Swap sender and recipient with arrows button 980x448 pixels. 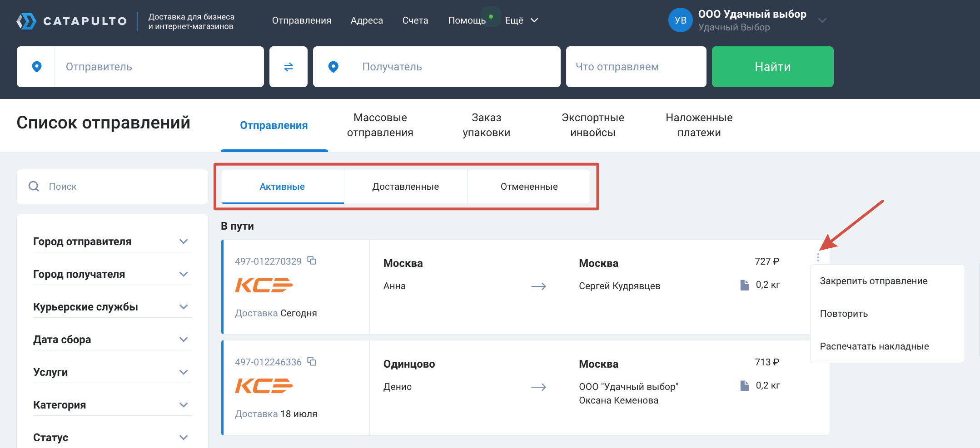tap(289, 67)
